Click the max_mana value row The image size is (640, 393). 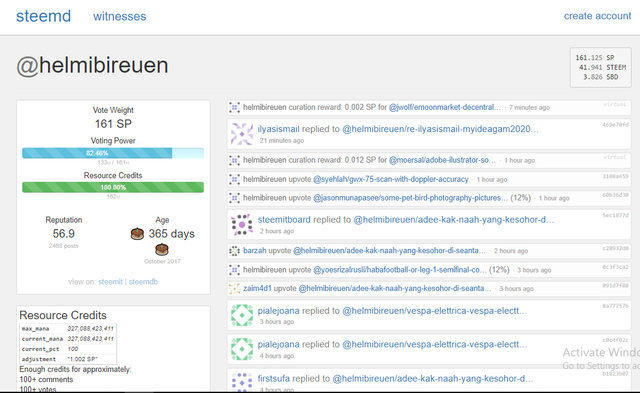pos(68,329)
